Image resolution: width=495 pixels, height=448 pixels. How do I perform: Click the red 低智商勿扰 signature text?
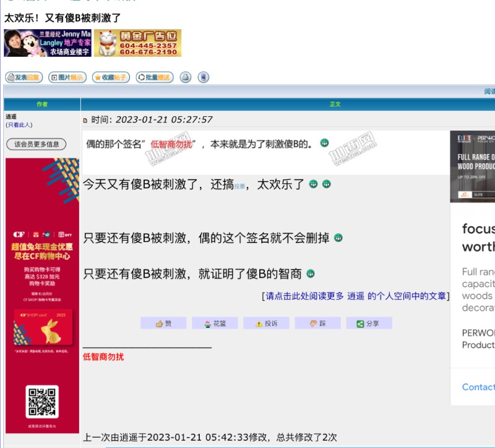coord(103,357)
